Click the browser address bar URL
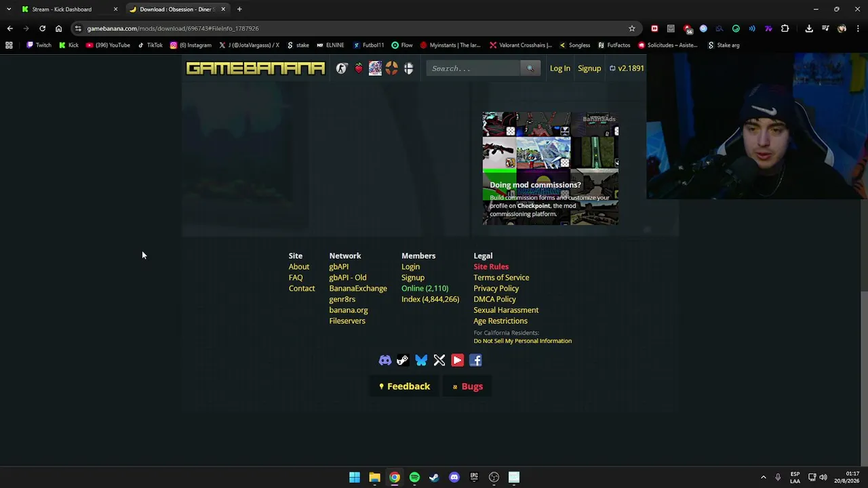 click(173, 28)
